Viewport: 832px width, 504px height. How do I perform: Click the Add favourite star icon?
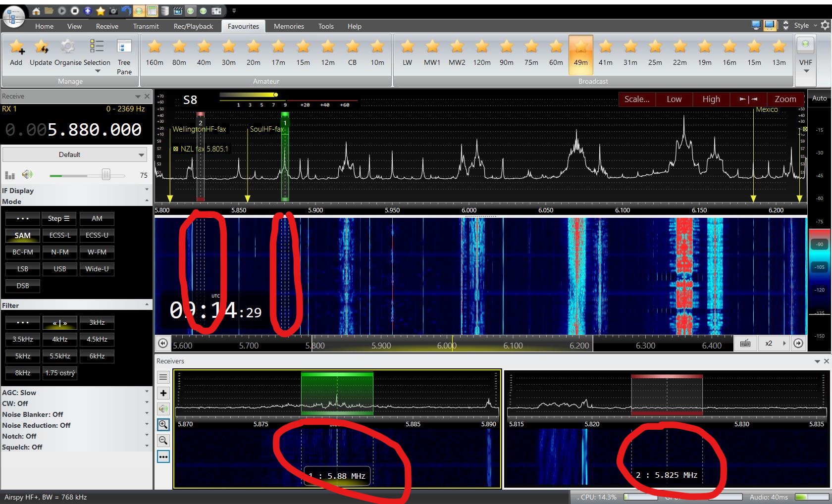[16, 48]
